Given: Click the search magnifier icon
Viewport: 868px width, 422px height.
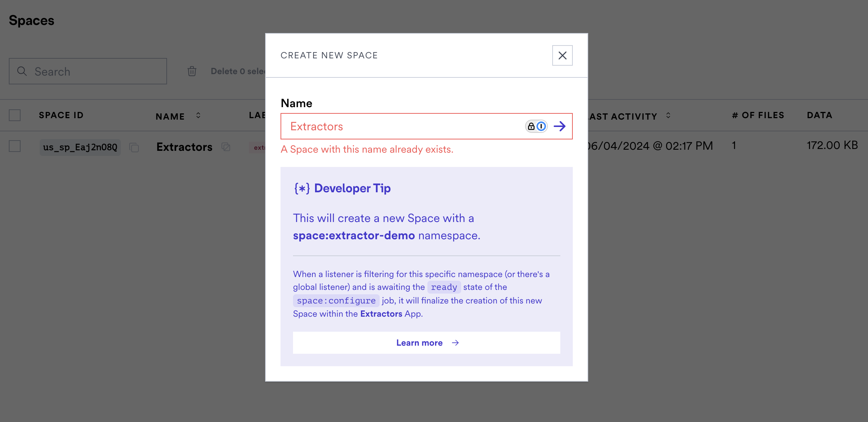Looking at the screenshot, I should [22, 71].
